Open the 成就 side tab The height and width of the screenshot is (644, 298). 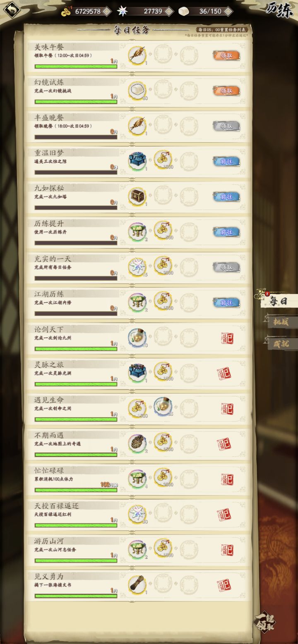[x=280, y=343]
